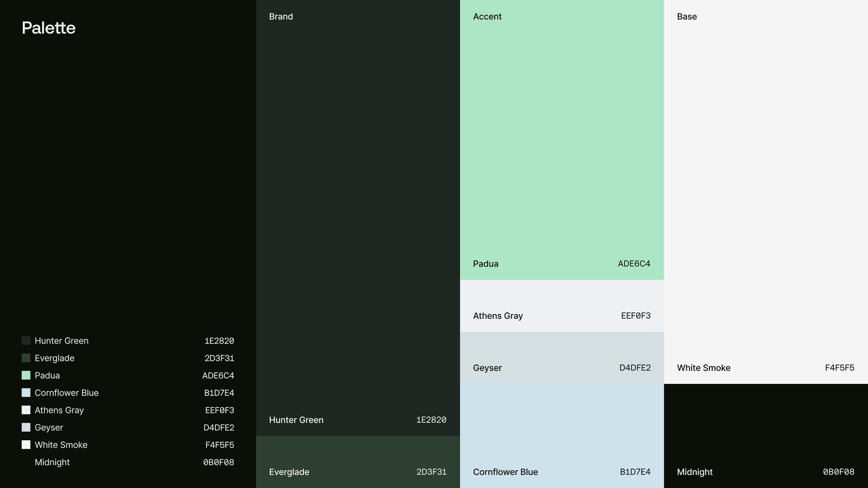
Task: Click hex code 1E2820 in the list
Action: (219, 341)
